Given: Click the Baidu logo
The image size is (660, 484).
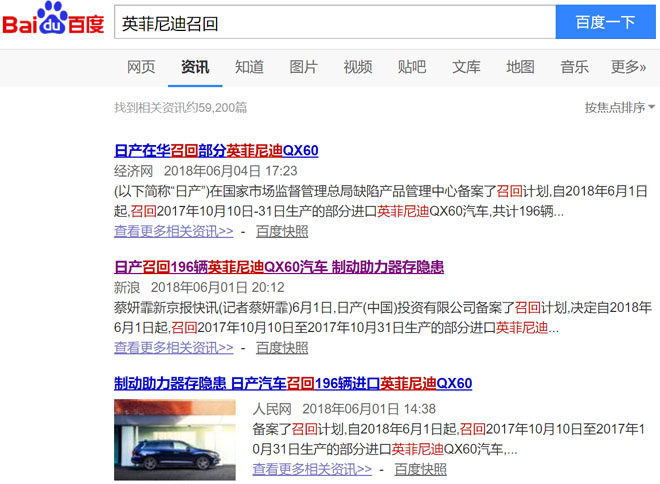Looking at the screenshot, I should click(53, 19).
